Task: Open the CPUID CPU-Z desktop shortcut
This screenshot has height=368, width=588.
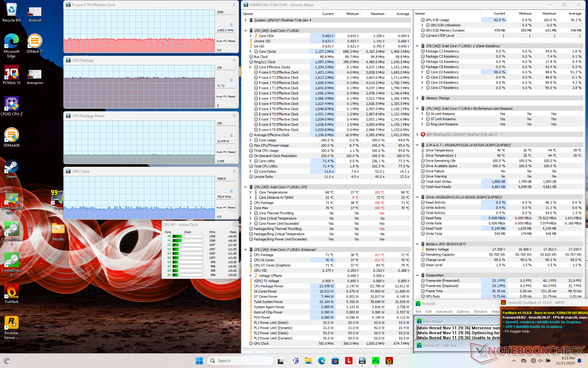Action: [x=12, y=104]
